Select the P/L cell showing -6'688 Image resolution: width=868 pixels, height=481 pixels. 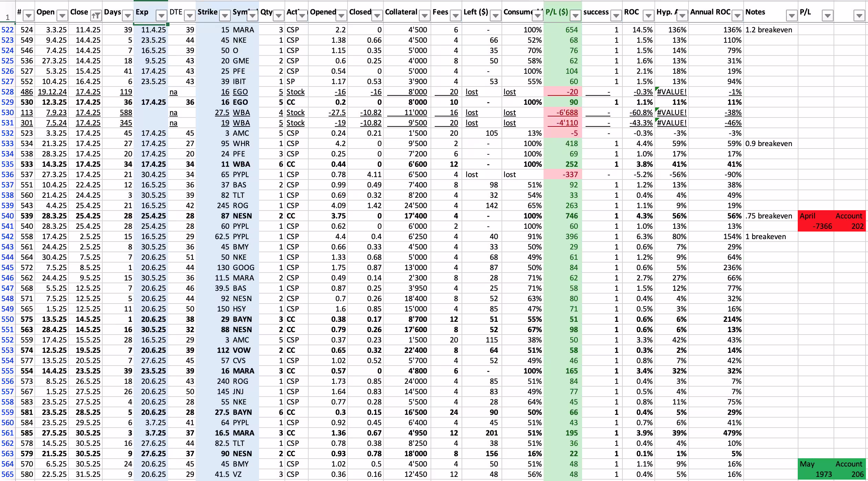click(563, 113)
